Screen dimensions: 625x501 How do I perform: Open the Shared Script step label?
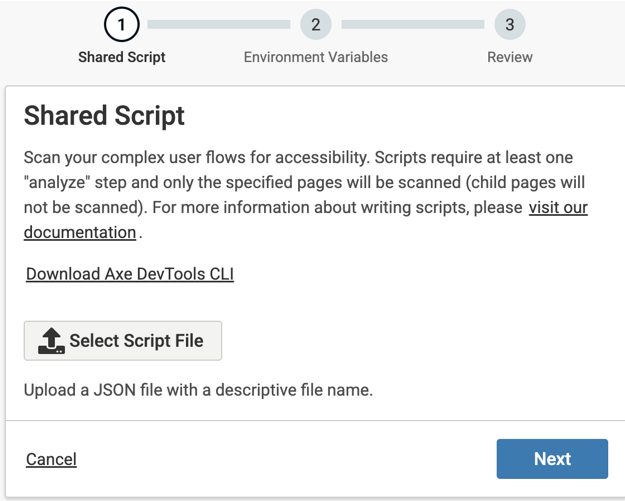click(122, 57)
